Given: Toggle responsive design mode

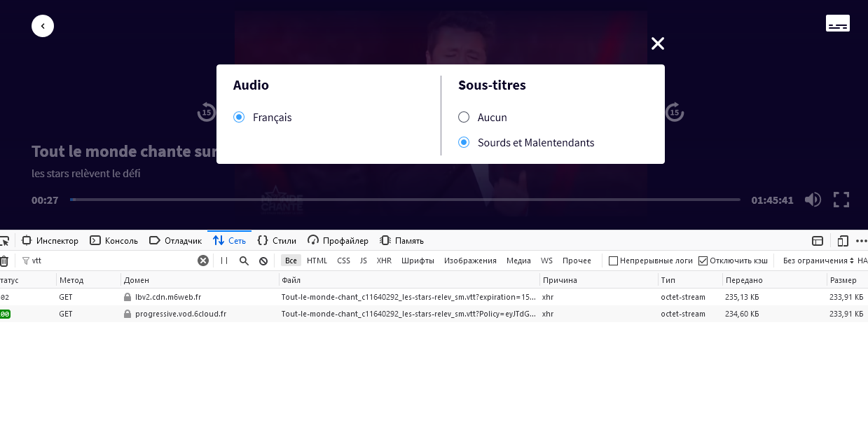Looking at the screenshot, I should click(843, 241).
